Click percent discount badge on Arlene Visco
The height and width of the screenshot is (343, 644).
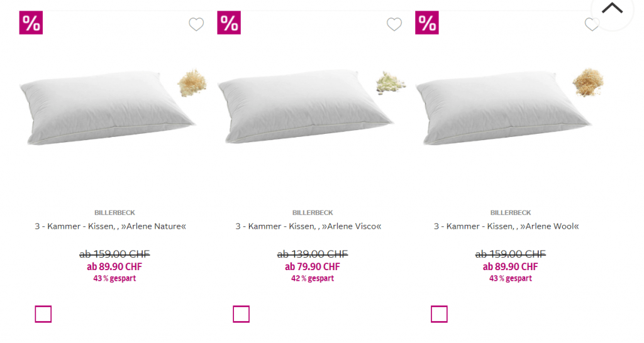coord(229,23)
